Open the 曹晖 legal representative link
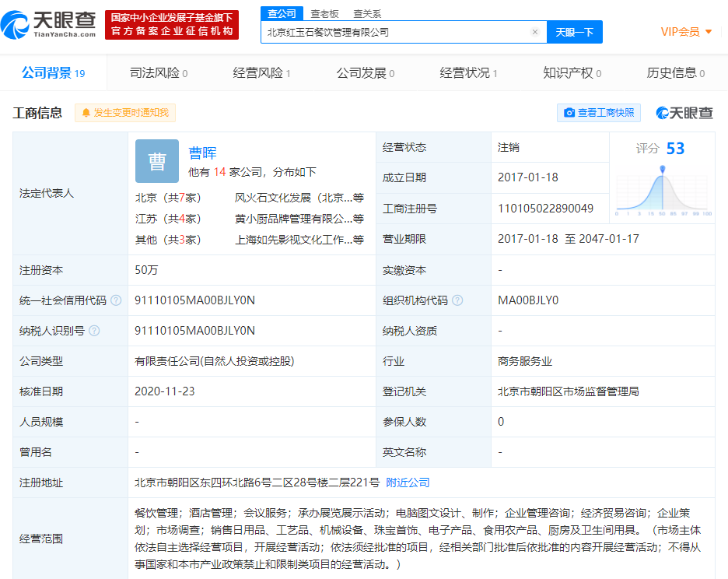Viewport: 728px width, 579px height. [202, 153]
